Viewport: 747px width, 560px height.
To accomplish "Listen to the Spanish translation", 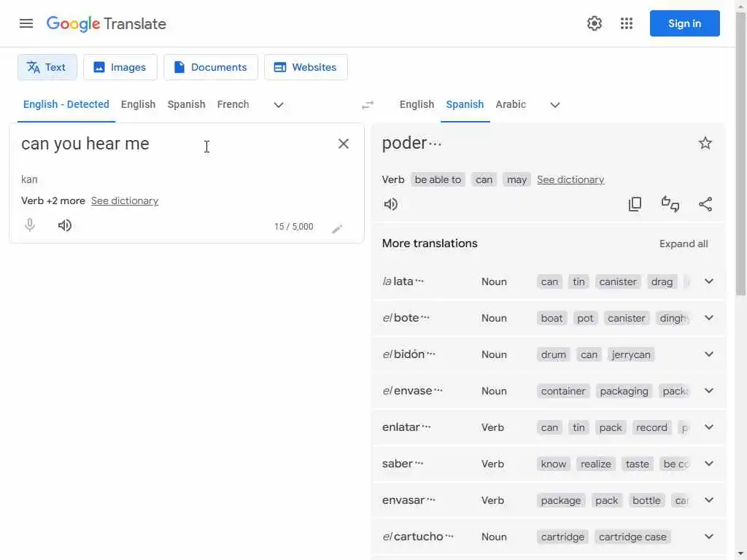I will [391, 204].
